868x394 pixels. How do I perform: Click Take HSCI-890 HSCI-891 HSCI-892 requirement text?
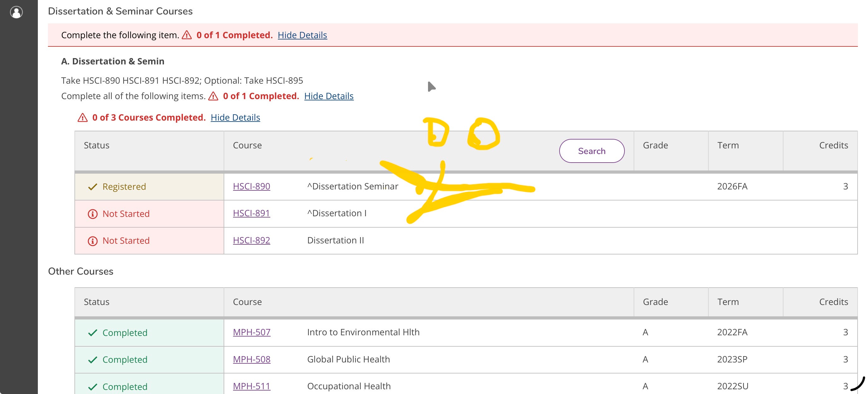182,81
